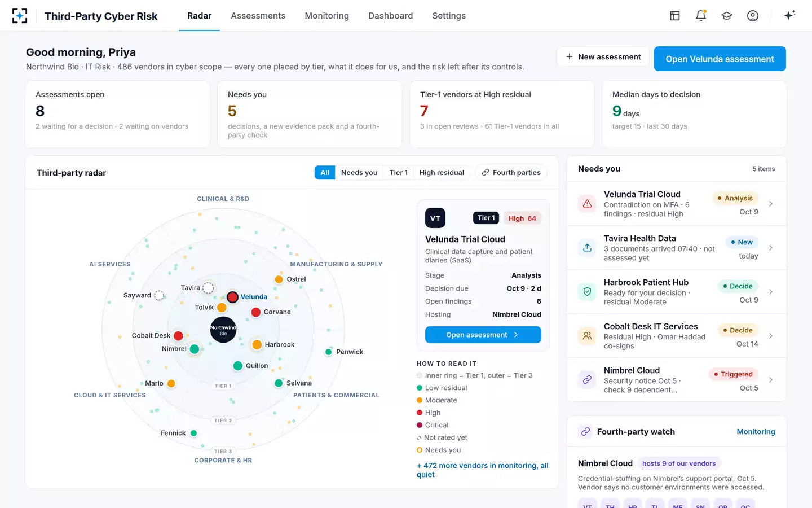The height and width of the screenshot is (508, 812).
Task: Select the Ostrel orange dot
Action: pos(279,279)
